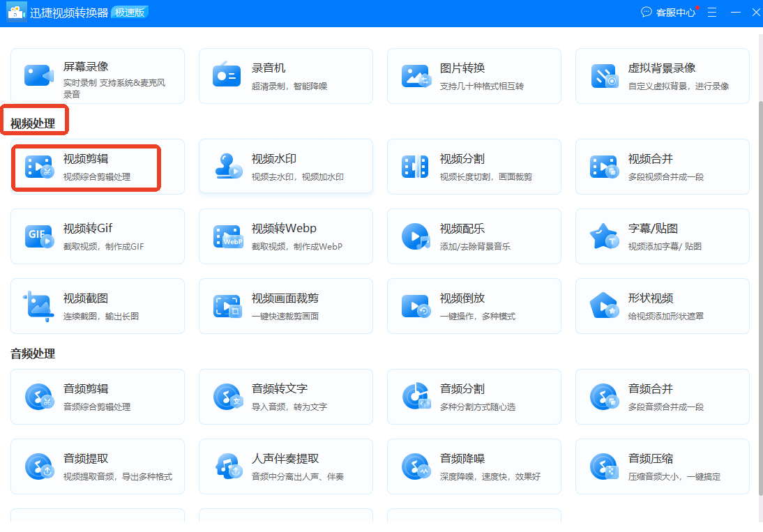Viewport: 763px width, 532px height.
Task: Click the 视频分割 split film icon
Action: [x=415, y=167]
